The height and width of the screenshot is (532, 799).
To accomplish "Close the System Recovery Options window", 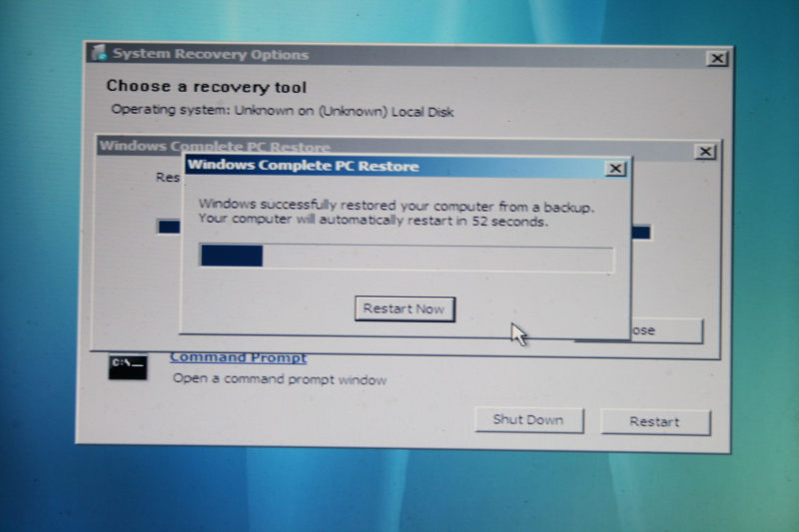I will tap(717, 59).
